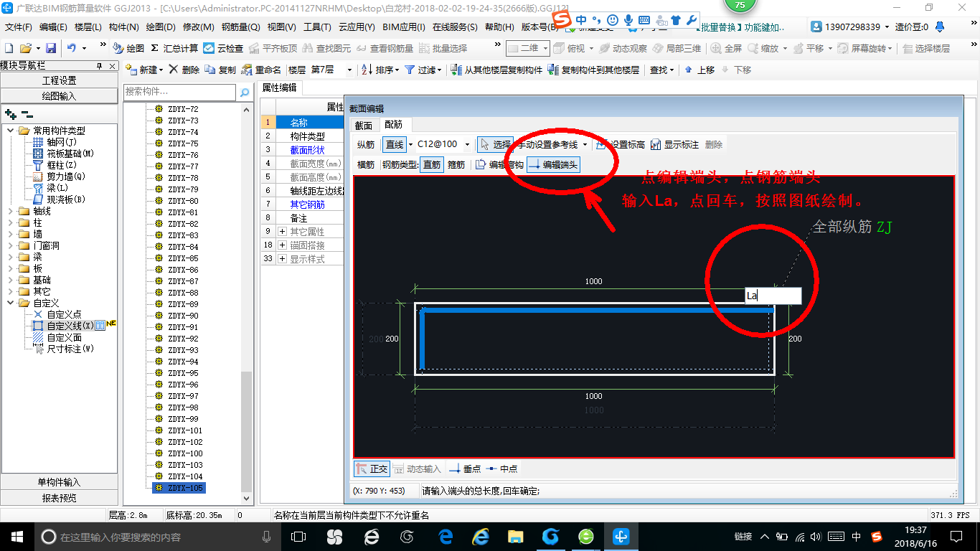
Task: Click 从其他楼层复制构件 button
Action: click(496, 70)
